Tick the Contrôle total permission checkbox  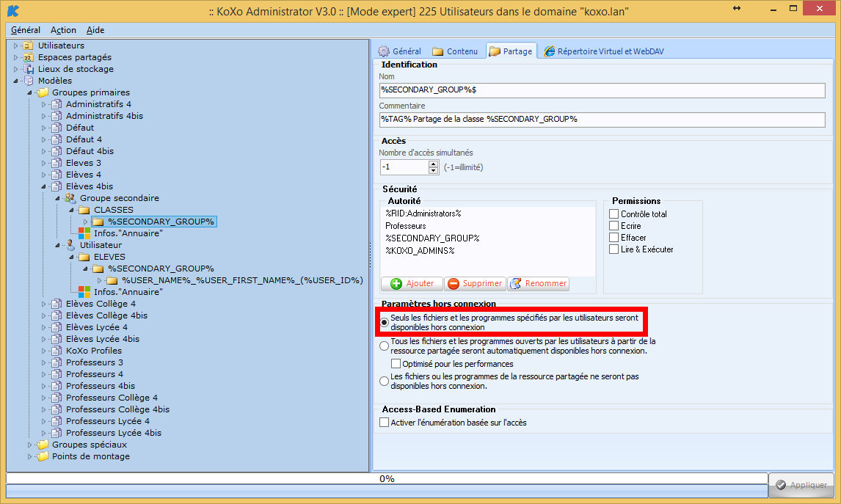614,214
